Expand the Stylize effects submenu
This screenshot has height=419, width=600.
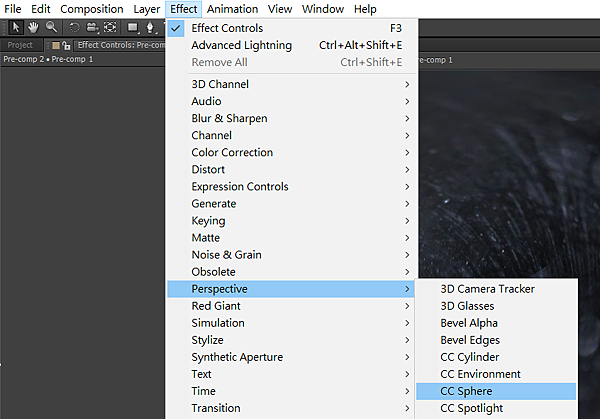[x=207, y=340]
